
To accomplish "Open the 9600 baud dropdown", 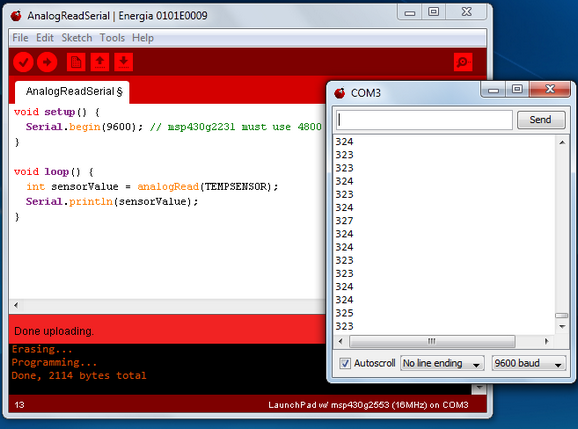I will click(529, 363).
